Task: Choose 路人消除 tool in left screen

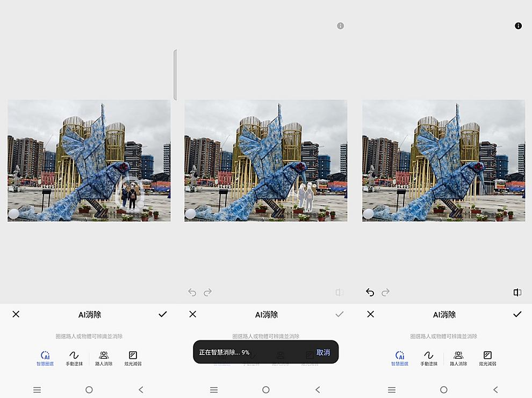Action: click(104, 358)
